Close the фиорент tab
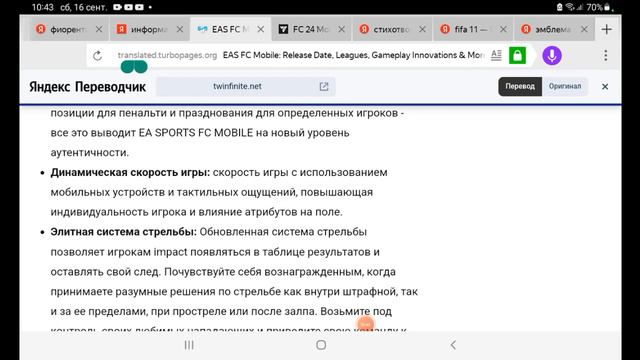 click(x=99, y=29)
